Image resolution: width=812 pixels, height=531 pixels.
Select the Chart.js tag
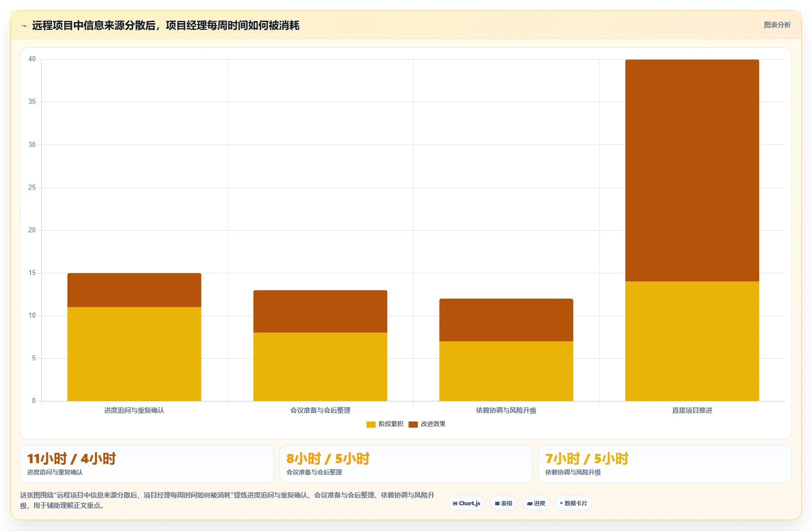point(466,503)
